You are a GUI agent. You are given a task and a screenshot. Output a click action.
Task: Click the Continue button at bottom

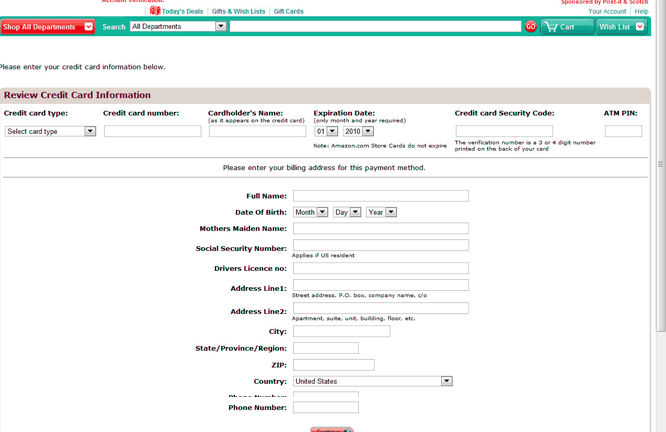click(332, 429)
